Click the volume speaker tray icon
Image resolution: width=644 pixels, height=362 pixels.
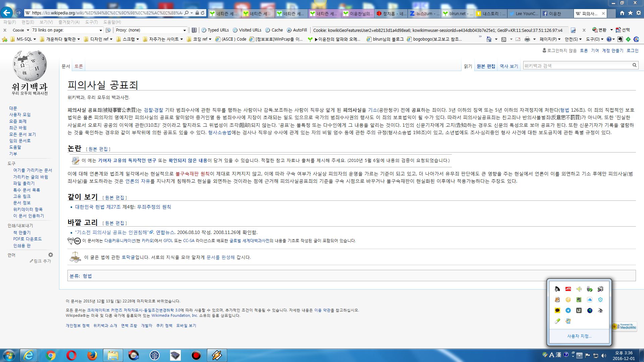tap(604, 355)
